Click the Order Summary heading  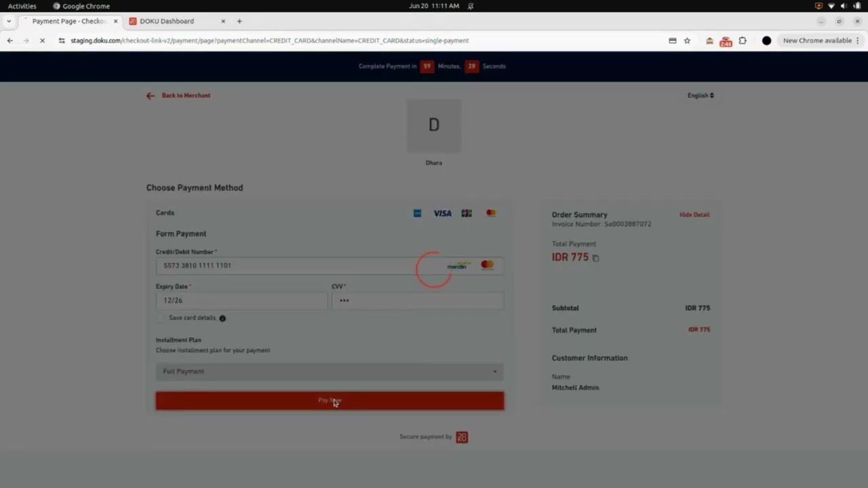(x=580, y=215)
